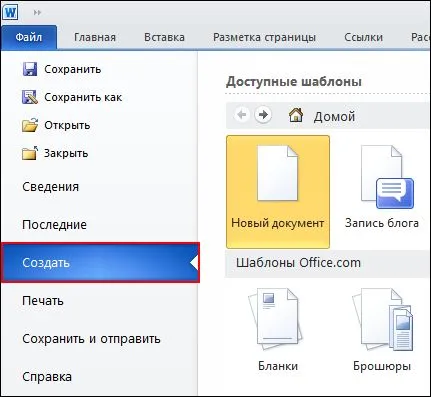Click the Доступные шаблоны heading
Viewport: 431px width, 397px height.
[x=294, y=82]
